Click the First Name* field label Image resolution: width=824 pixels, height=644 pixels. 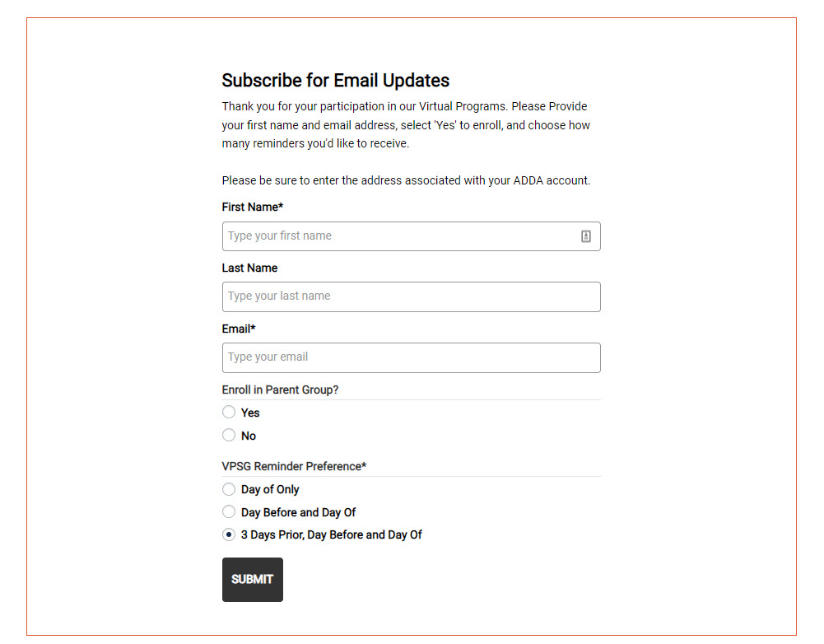pyautogui.click(x=252, y=208)
